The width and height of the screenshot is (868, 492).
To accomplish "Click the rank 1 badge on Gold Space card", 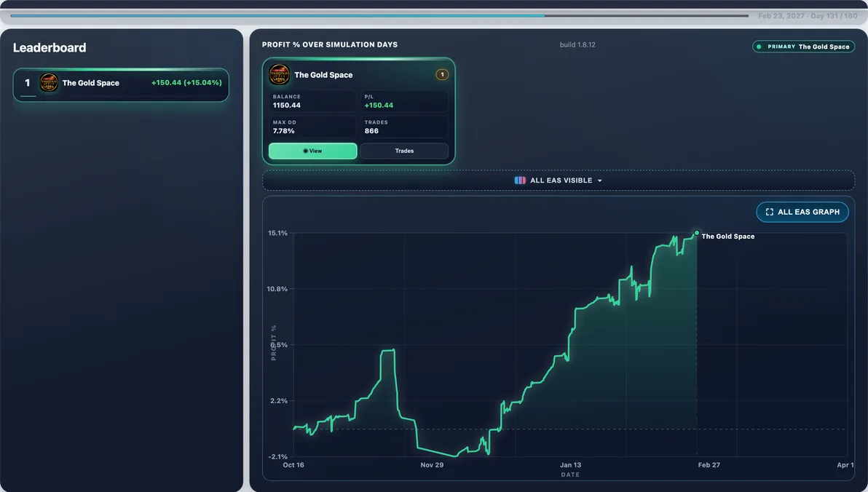I will pos(442,75).
